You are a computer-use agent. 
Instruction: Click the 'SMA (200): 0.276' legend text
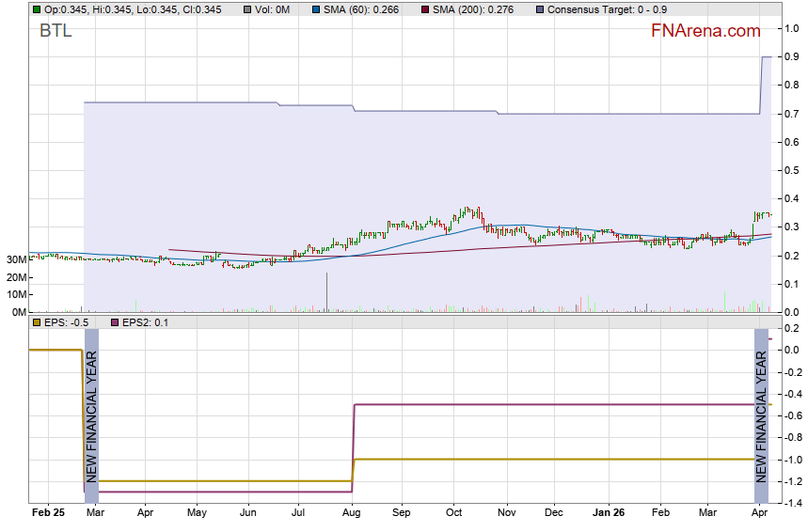[474, 9]
